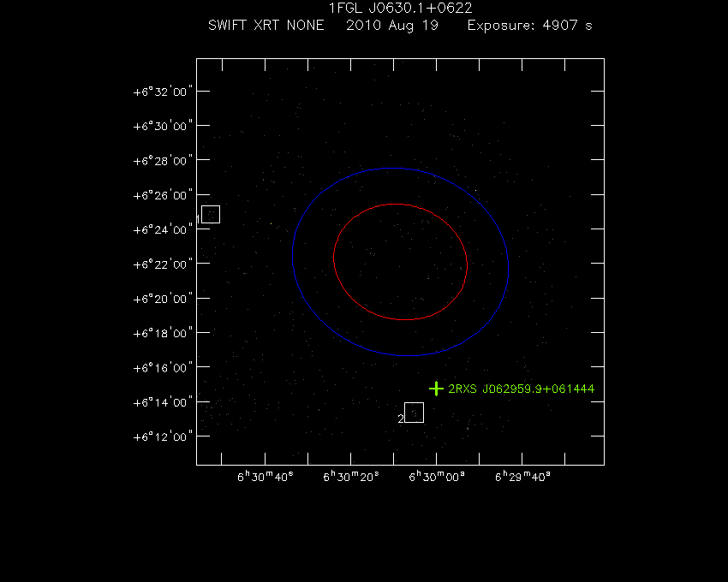Image resolution: width=728 pixels, height=582 pixels.
Task: Click declination label +6°14'00"
Action: pos(163,402)
